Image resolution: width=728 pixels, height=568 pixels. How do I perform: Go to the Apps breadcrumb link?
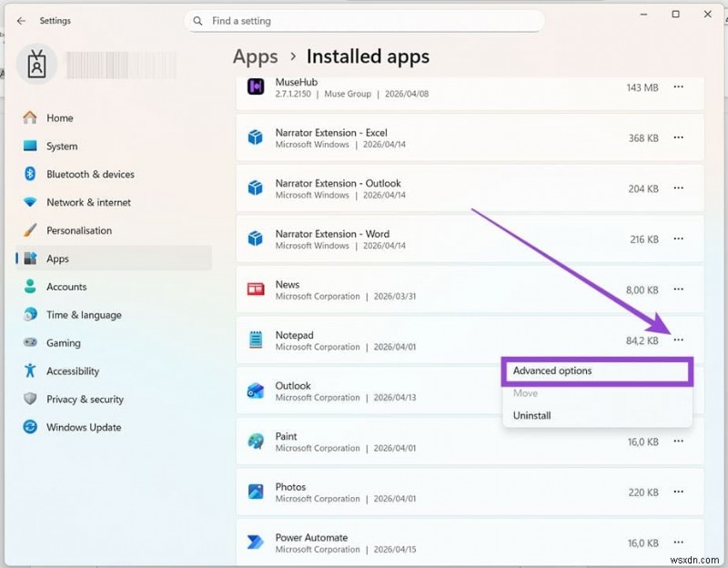tap(256, 56)
